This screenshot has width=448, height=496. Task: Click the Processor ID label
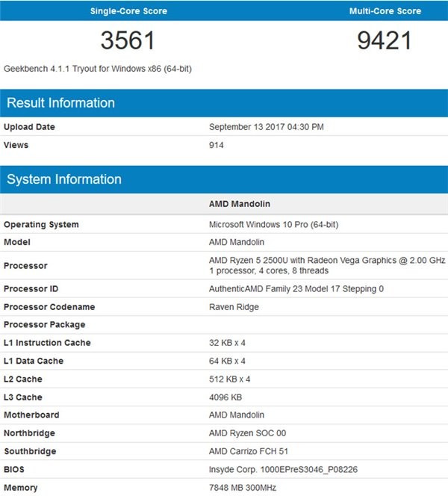[31, 289]
